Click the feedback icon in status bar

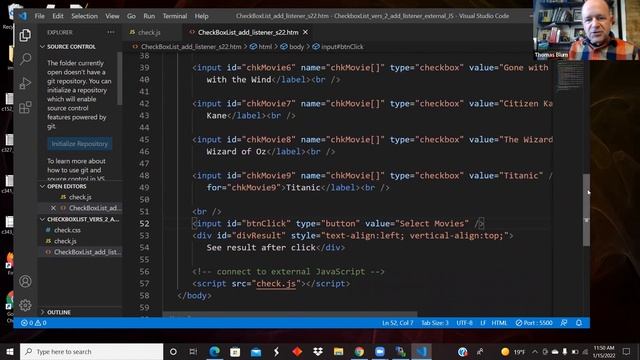[564, 323]
